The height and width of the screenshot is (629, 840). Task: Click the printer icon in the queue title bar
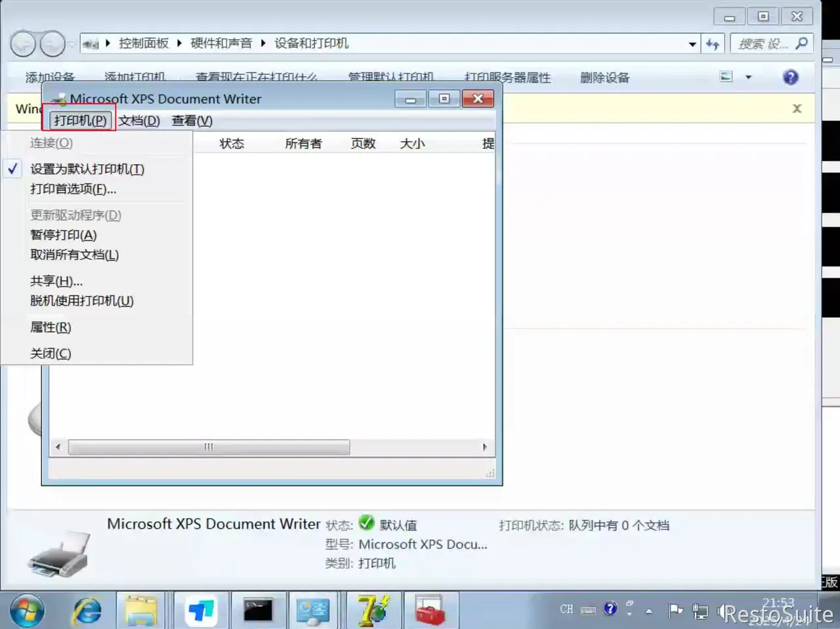tap(60, 100)
